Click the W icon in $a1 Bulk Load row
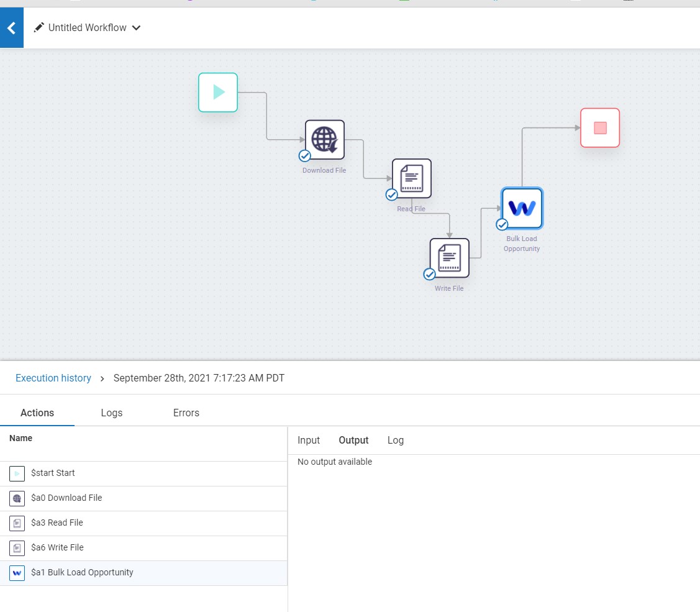Screen dimensions: 700x612 (x=17, y=573)
